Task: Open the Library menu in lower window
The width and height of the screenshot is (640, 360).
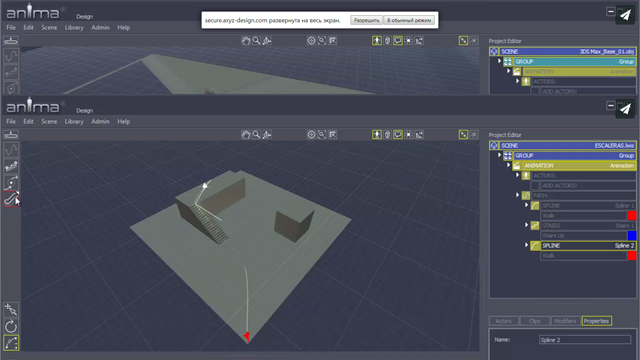Action: [x=74, y=122]
